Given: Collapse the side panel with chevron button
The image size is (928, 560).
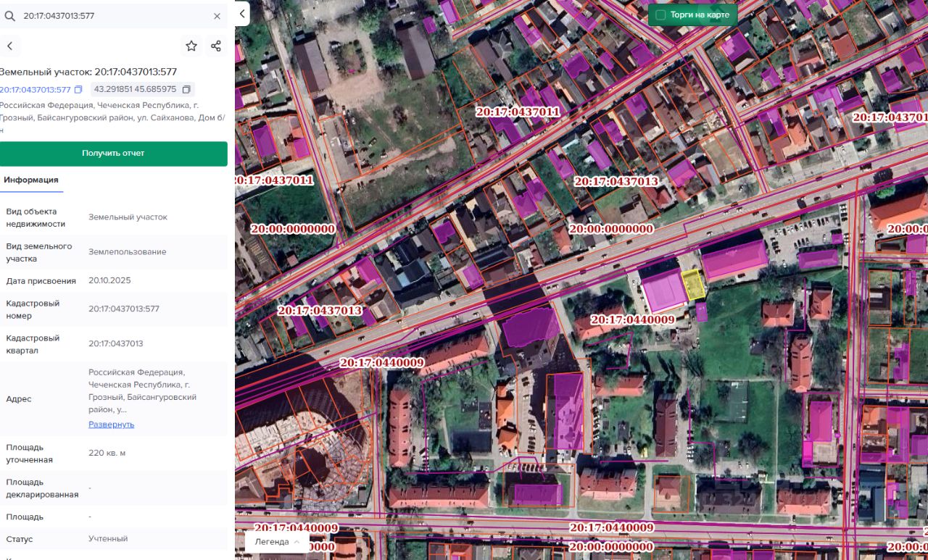Looking at the screenshot, I should click(x=242, y=14).
